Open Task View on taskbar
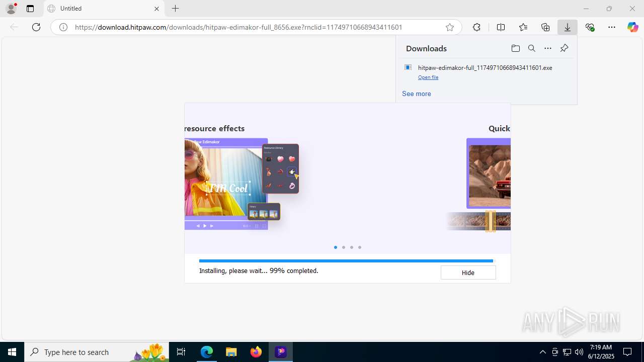 pyautogui.click(x=181, y=352)
